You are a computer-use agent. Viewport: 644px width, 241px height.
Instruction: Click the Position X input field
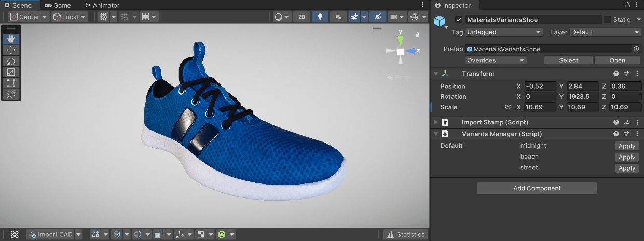coord(540,86)
